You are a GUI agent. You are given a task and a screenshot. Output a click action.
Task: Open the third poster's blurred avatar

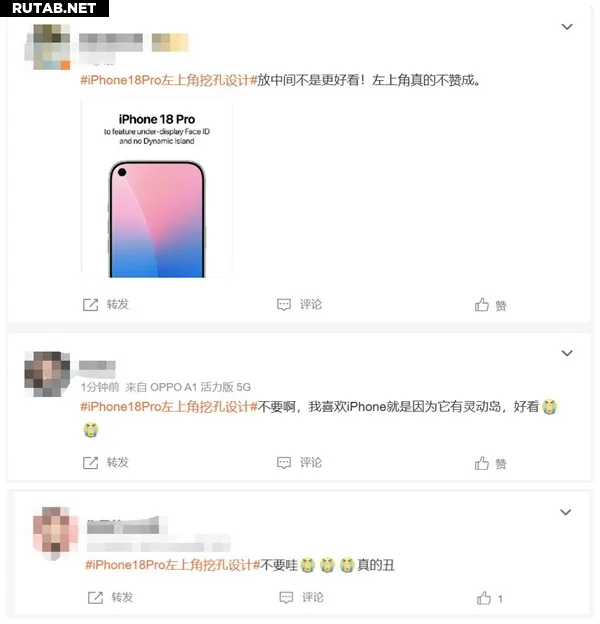[55, 531]
